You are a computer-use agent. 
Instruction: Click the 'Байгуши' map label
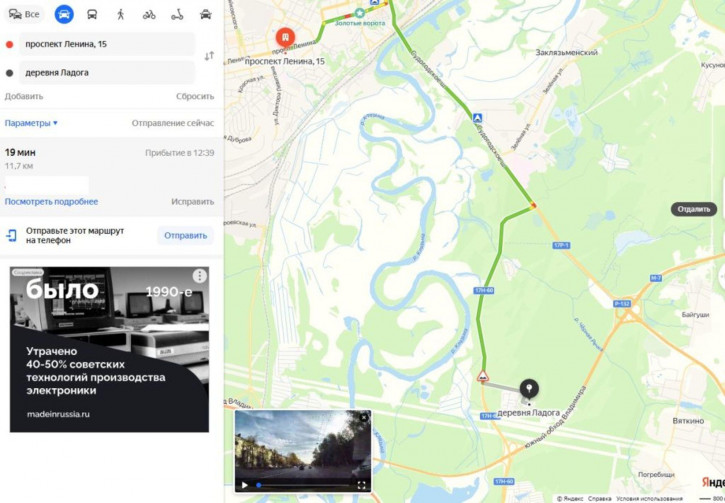click(x=695, y=314)
